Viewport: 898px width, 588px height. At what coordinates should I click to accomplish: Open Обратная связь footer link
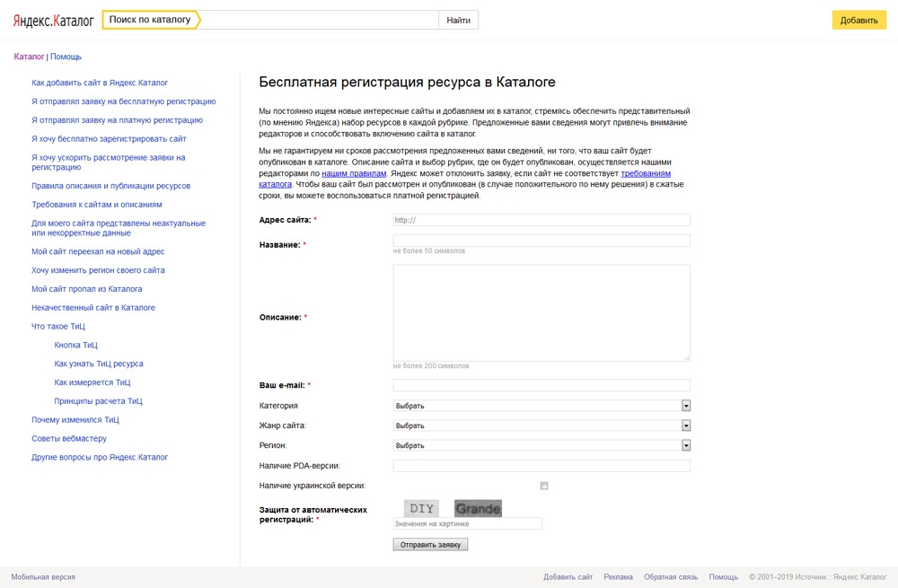[671, 577]
